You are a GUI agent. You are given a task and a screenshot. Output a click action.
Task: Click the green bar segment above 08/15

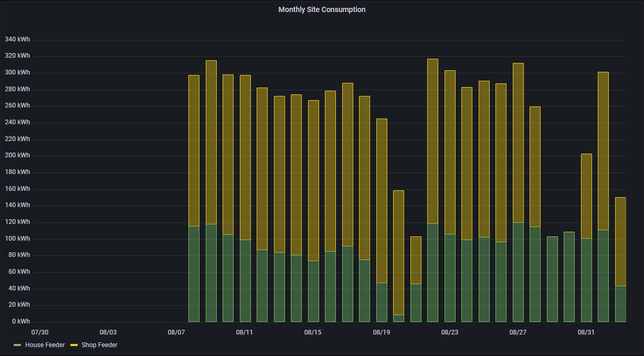313,291
